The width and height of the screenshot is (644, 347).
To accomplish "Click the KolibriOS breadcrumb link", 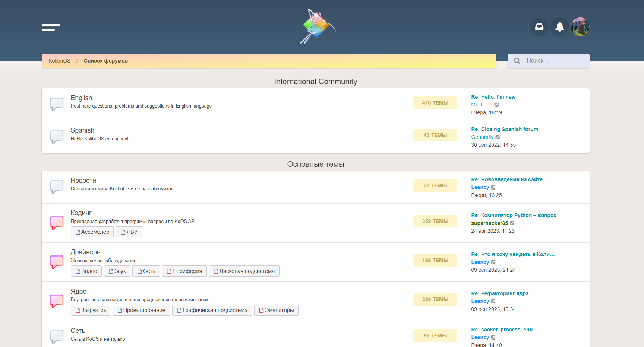I will [x=59, y=61].
